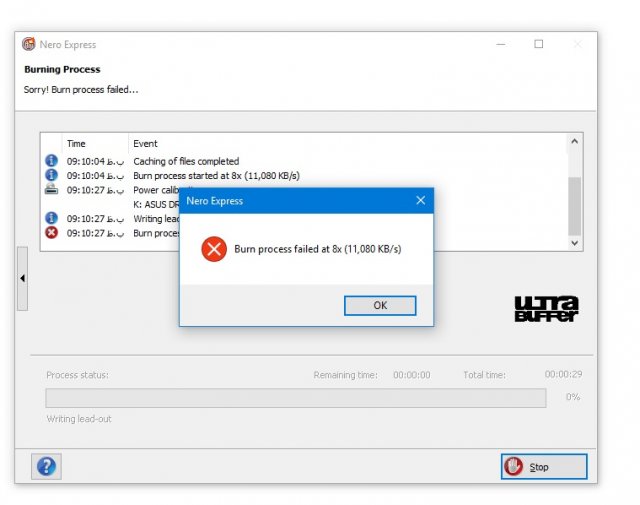Expand the left side panel arrow
The image size is (640, 505).
click(23, 278)
